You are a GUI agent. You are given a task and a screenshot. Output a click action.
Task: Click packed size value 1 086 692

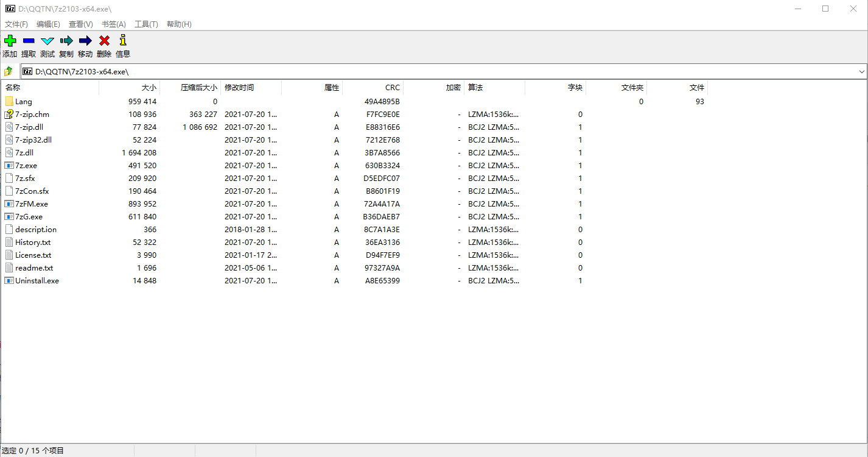click(x=200, y=127)
